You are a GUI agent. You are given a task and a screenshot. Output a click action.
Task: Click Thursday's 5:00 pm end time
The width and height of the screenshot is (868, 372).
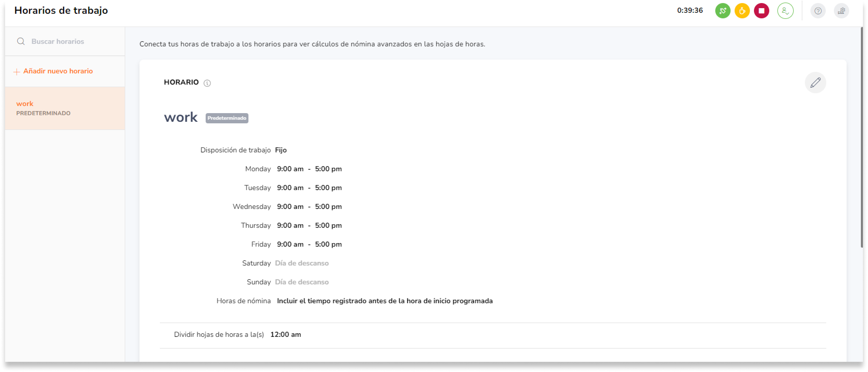point(328,226)
